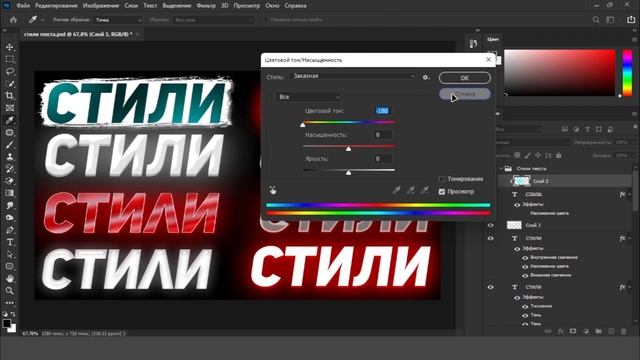Image resolution: width=640 pixels, height=360 pixels.
Task: Filter layers by type with T icon
Action: [587, 129]
